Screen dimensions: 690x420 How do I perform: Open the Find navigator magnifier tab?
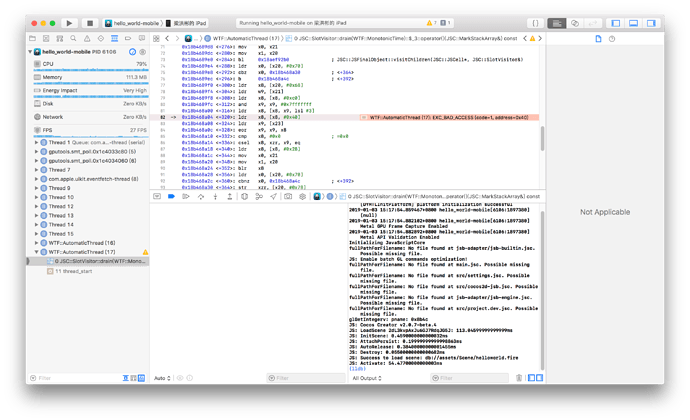coord(73,38)
